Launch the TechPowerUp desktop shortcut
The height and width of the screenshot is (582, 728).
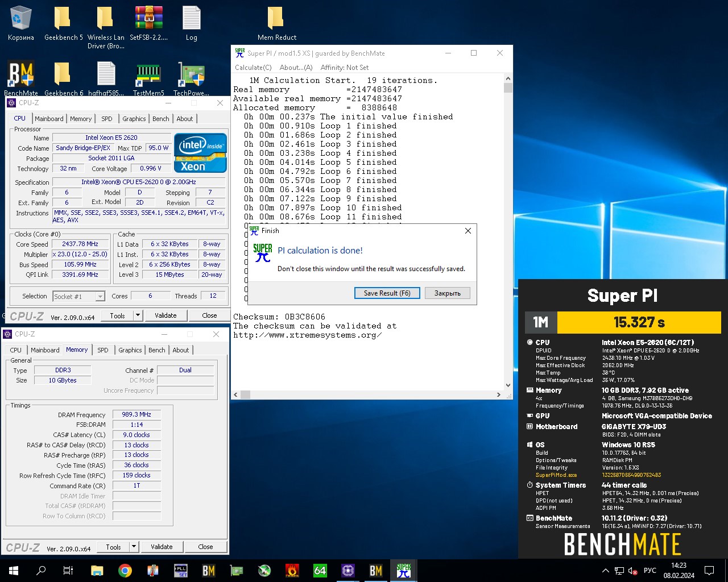pyautogui.click(x=191, y=78)
